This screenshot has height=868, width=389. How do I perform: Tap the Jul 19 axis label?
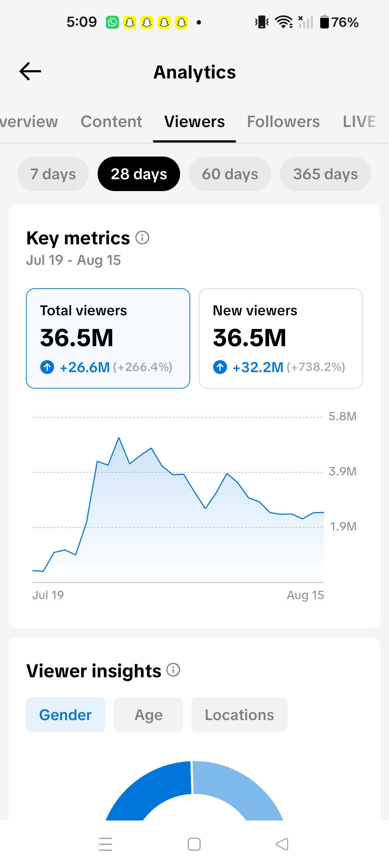click(48, 595)
